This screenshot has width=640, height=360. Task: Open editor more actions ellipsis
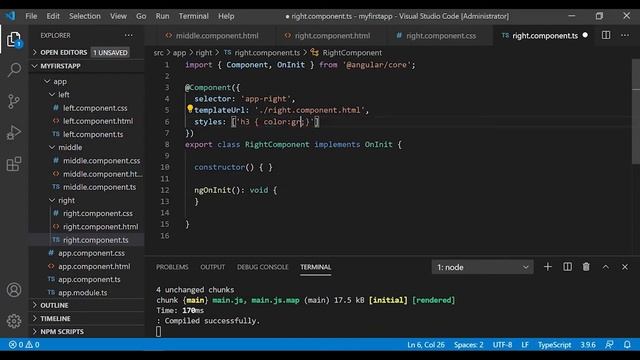pos(625,36)
